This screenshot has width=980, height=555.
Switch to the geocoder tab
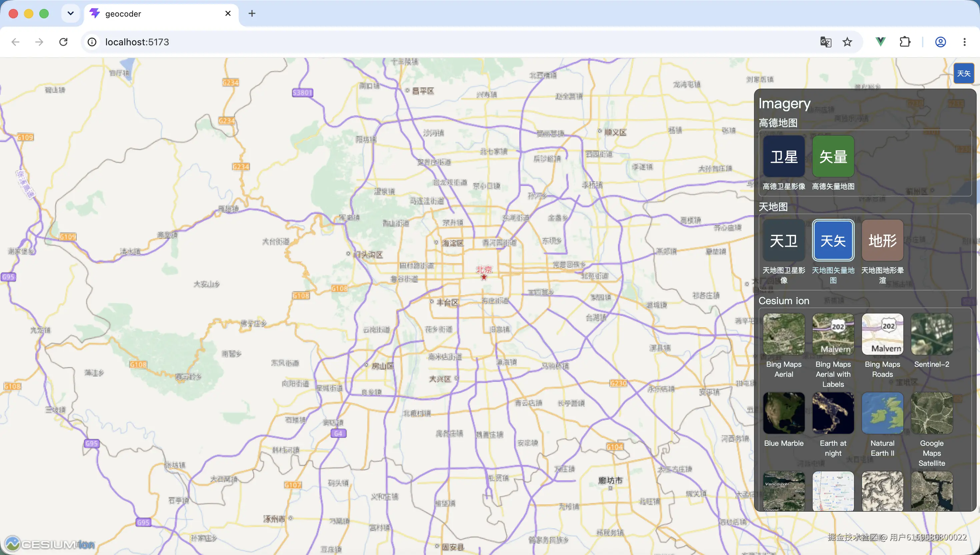161,14
